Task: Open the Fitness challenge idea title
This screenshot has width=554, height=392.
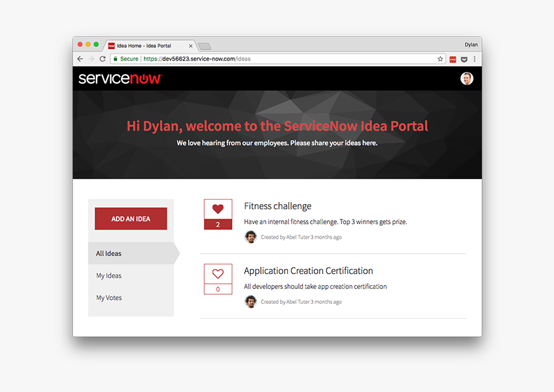Action: point(278,206)
